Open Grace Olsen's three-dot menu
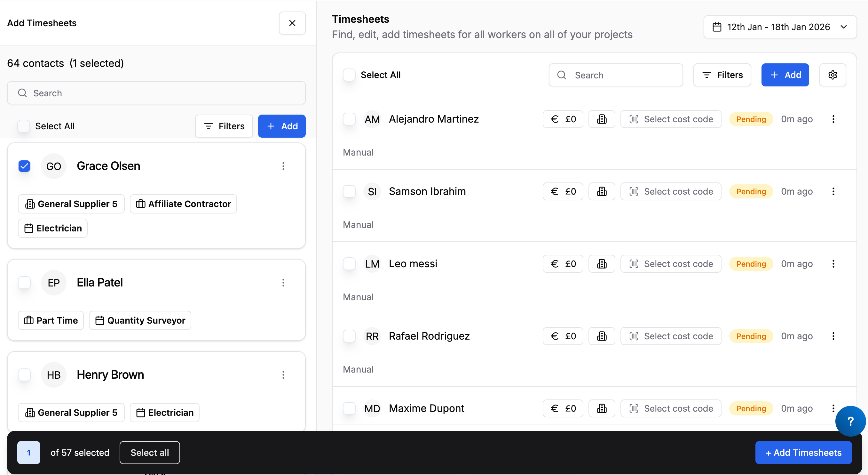 283,166
